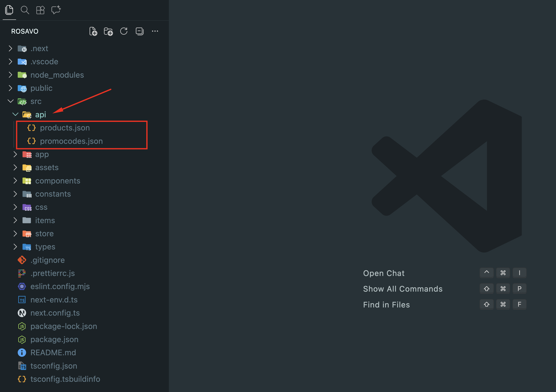Open the Explorer more actions menu

pyautogui.click(x=155, y=31)
